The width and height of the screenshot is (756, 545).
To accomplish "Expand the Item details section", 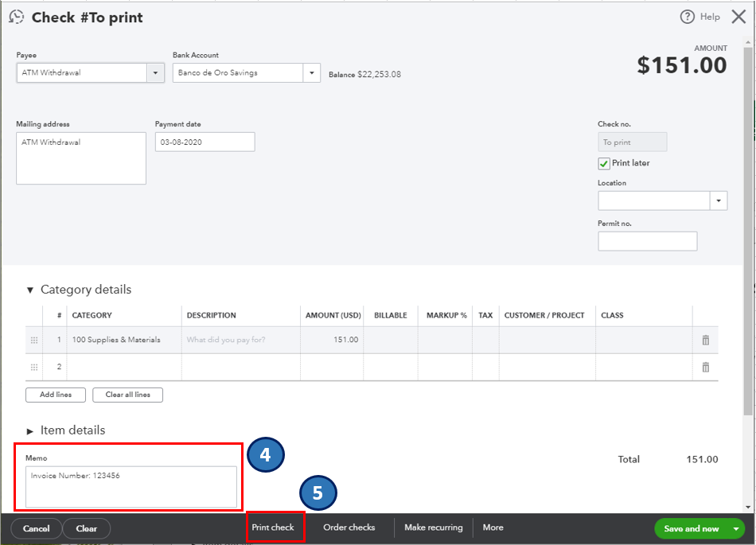I will point(30,430).
